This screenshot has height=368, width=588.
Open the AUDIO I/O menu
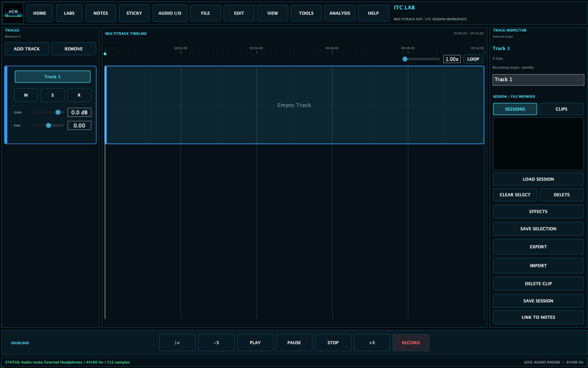170,13
